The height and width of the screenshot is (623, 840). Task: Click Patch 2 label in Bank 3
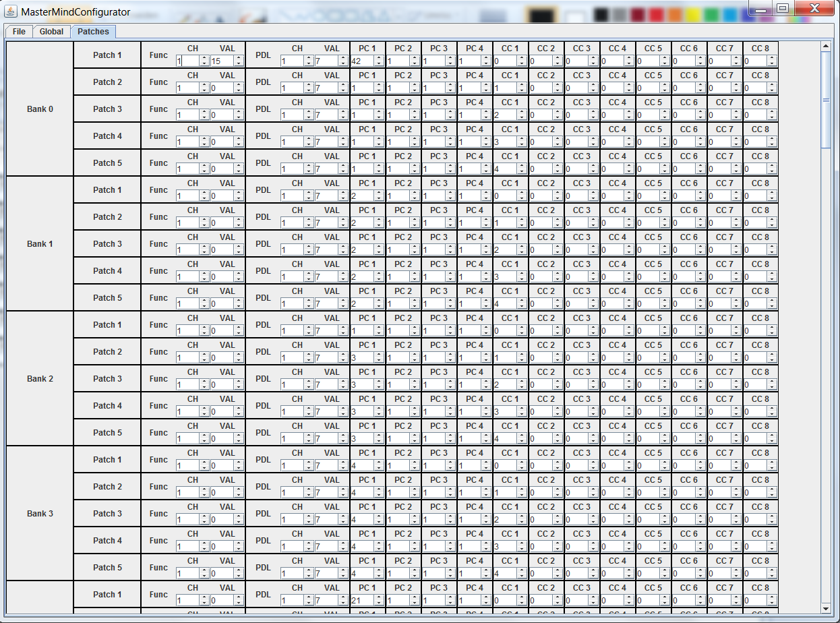[107, 487]
